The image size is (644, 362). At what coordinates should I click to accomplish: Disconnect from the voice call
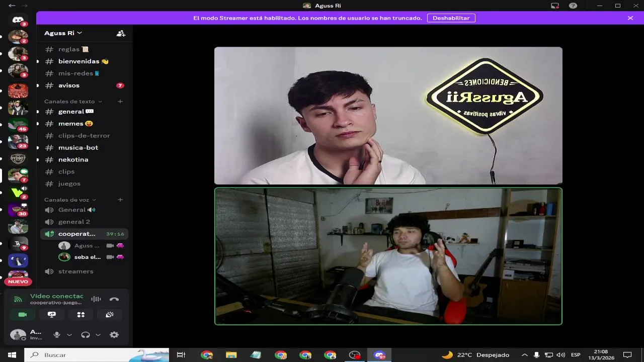(x=114, y=299)
